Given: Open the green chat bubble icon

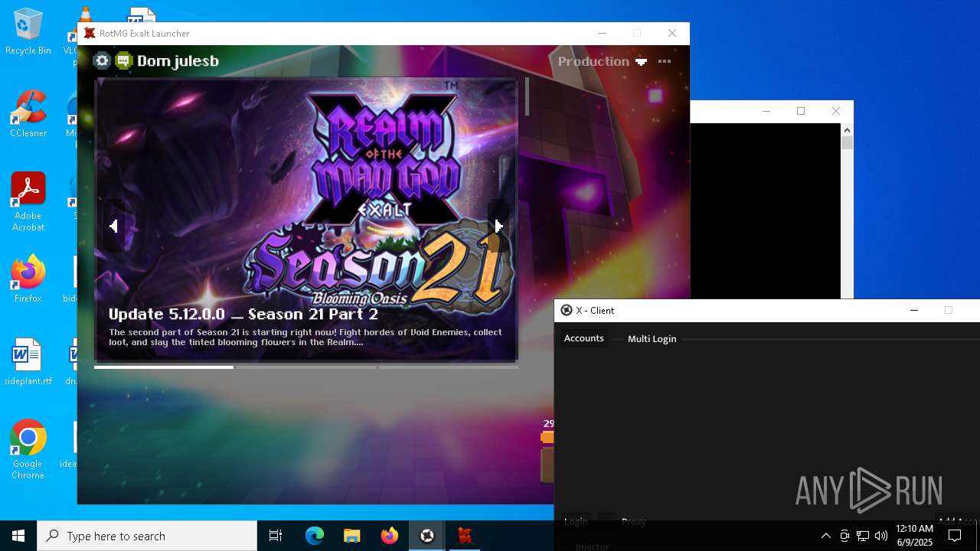Looking at the screenshot, I should coord(123,60).
